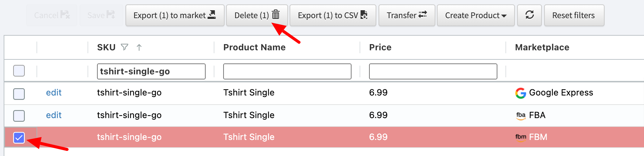
Task: Click the Export (1) to CSV button
Action: tap(333, 15)
